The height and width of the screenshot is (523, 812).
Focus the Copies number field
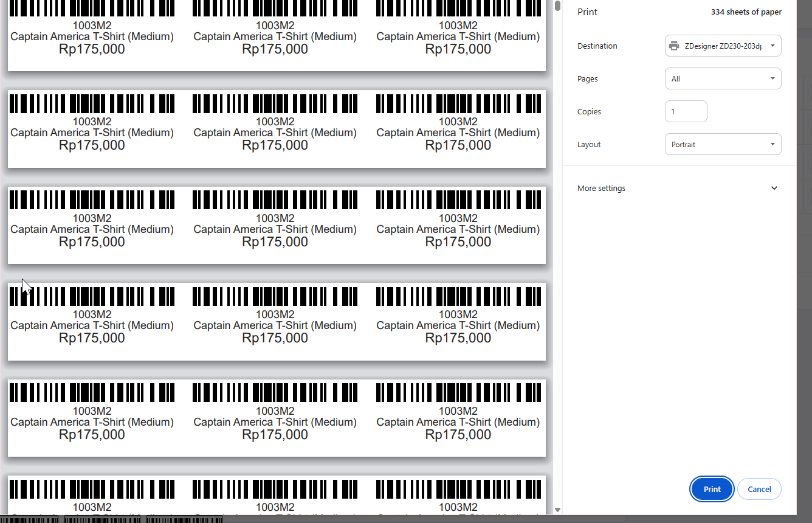[686, 112]
